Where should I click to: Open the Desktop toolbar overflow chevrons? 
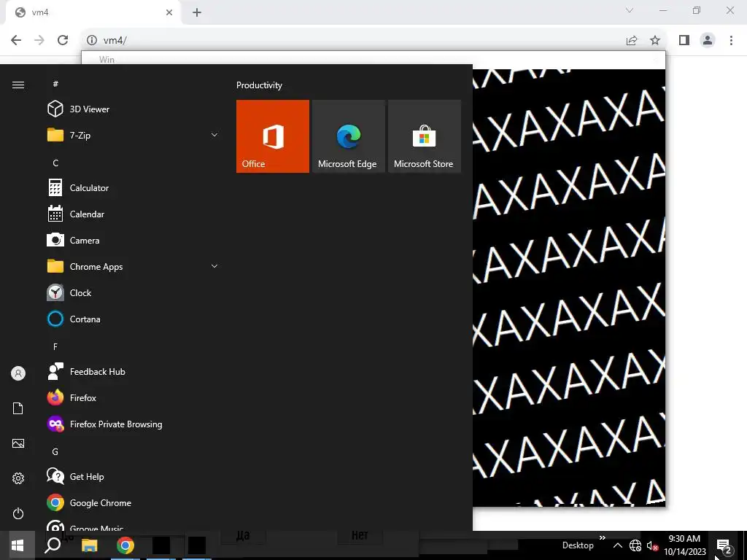602,537
